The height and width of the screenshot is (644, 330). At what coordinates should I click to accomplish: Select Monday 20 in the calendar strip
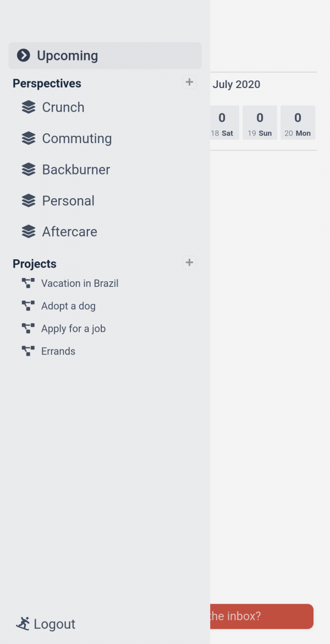coord(298,123)
